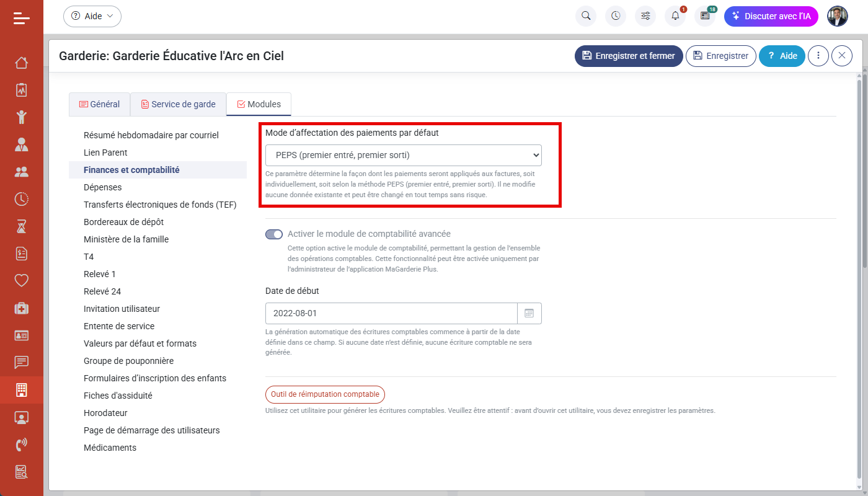The width and height of the screenshot is (868, 496).
Task: Expand the Aide dropdown at top left
Action: pyautogui.click(x=92, y=16)
